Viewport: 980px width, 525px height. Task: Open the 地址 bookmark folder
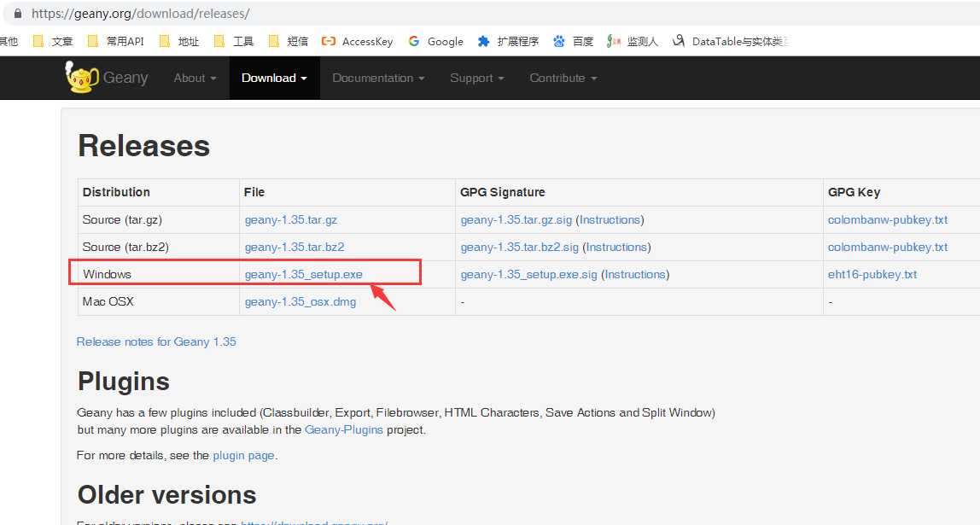(x=178, y=41)
